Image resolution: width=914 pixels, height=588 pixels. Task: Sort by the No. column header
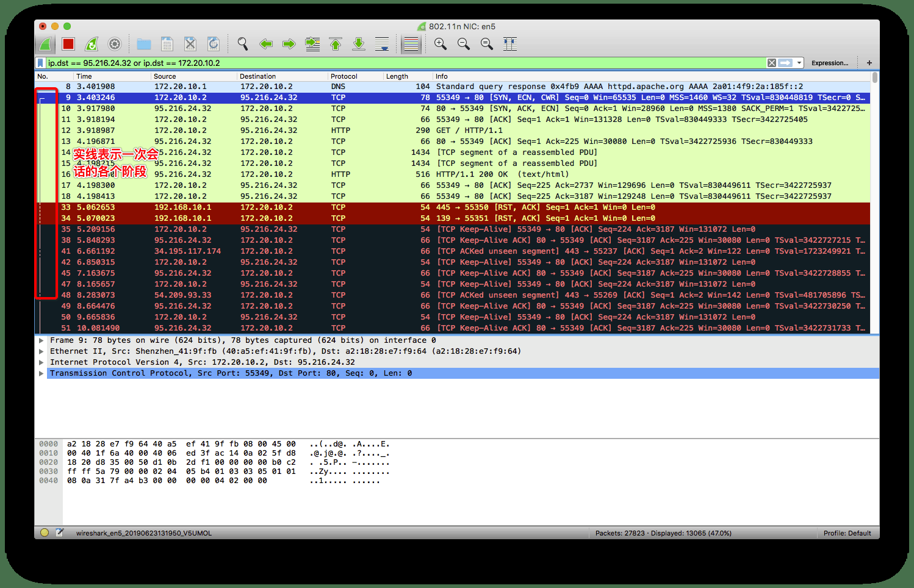click(x=54, y=76)
